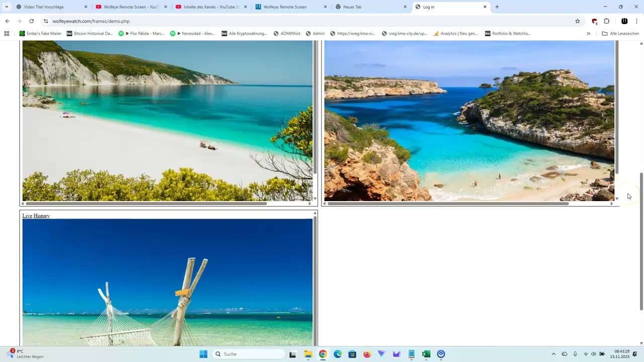644x362 pixels.
Task: Click the horizontal scrollbar under the cove frame
Action: (448, 204)
